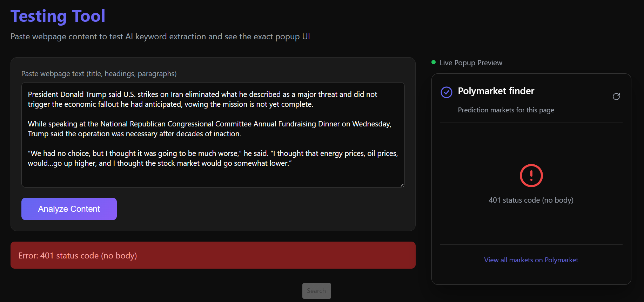Click the Polymarket finder title text
Screen dimensions: 644x302
(x=496, y=91)
